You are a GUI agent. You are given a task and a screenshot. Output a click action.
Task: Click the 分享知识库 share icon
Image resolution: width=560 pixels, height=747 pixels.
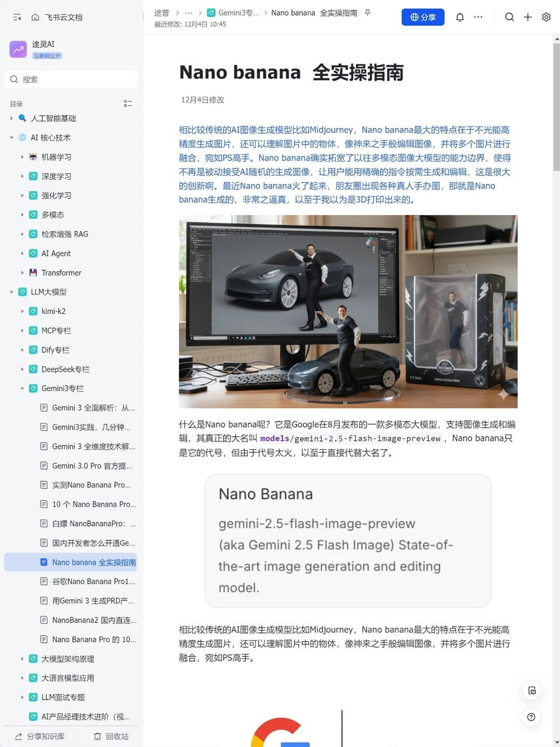pyautogui.click(x=19, y=736)
